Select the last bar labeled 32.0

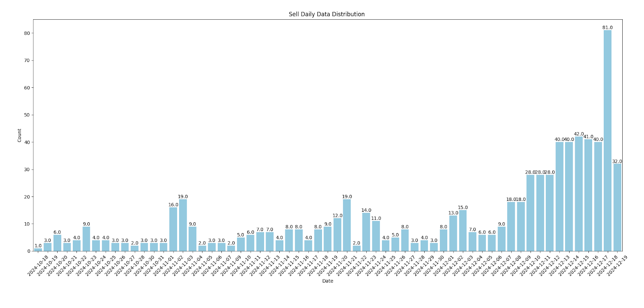[617, 207]
